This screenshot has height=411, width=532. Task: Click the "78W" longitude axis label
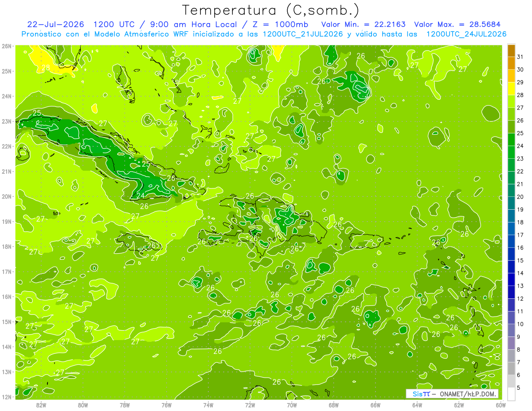click(125, 405)
